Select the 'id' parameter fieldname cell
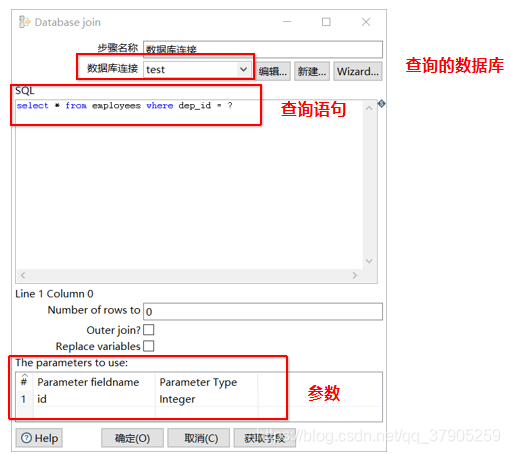The image size is (510, 454). tap(94, 399)
